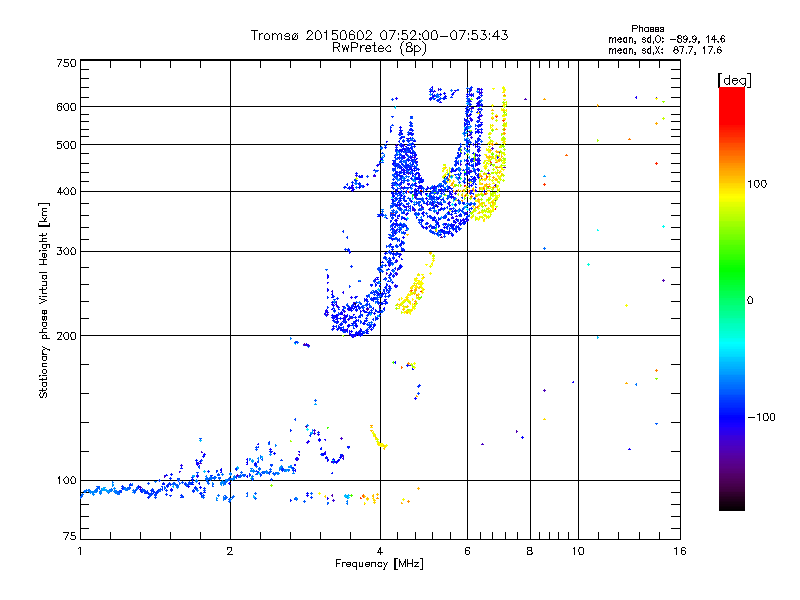Screen dimensions: 800x600
Task: Click the y-axis tick label '75'
Action: coord(70,536)
